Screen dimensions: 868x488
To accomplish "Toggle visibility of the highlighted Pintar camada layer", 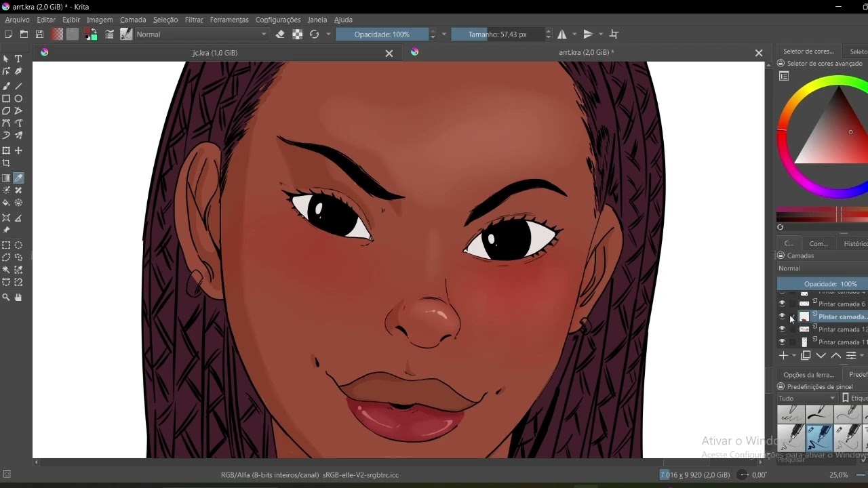I will tap(782, 317).
